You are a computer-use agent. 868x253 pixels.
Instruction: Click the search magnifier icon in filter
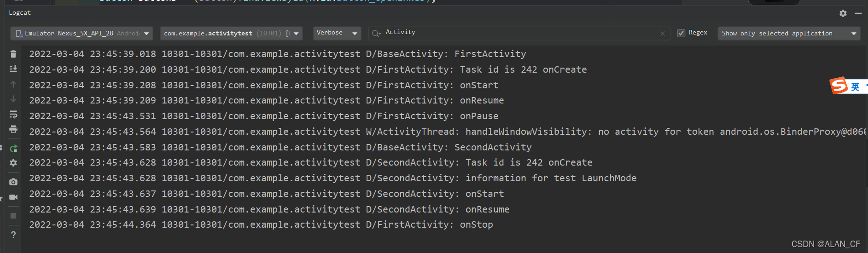(x=376, y=33)
